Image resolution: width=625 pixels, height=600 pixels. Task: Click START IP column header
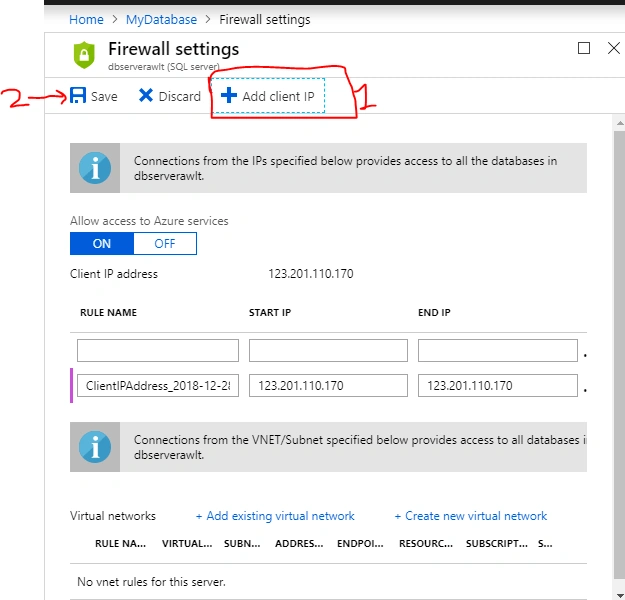click(270, 313)
